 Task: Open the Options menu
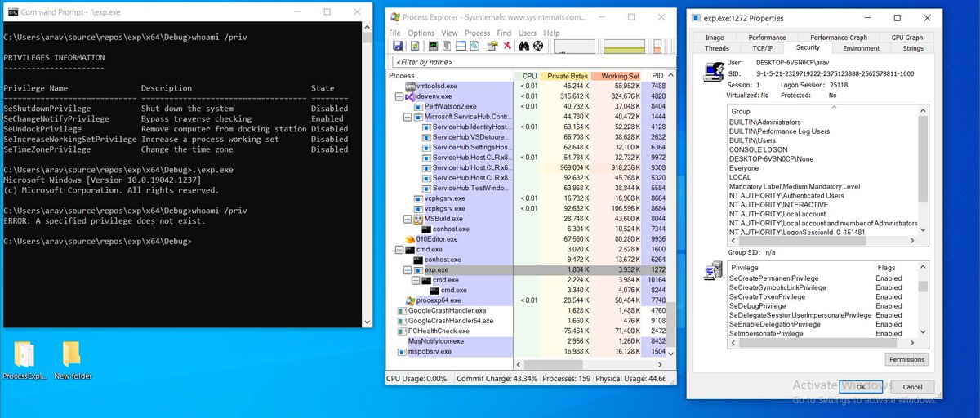[421, 33]
